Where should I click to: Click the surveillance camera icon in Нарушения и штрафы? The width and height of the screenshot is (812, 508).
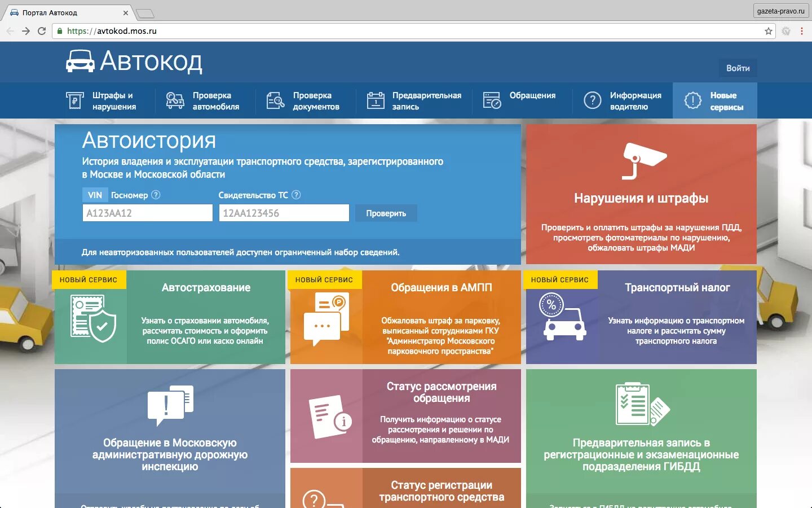pyautogui.click(x=643, y=160)
